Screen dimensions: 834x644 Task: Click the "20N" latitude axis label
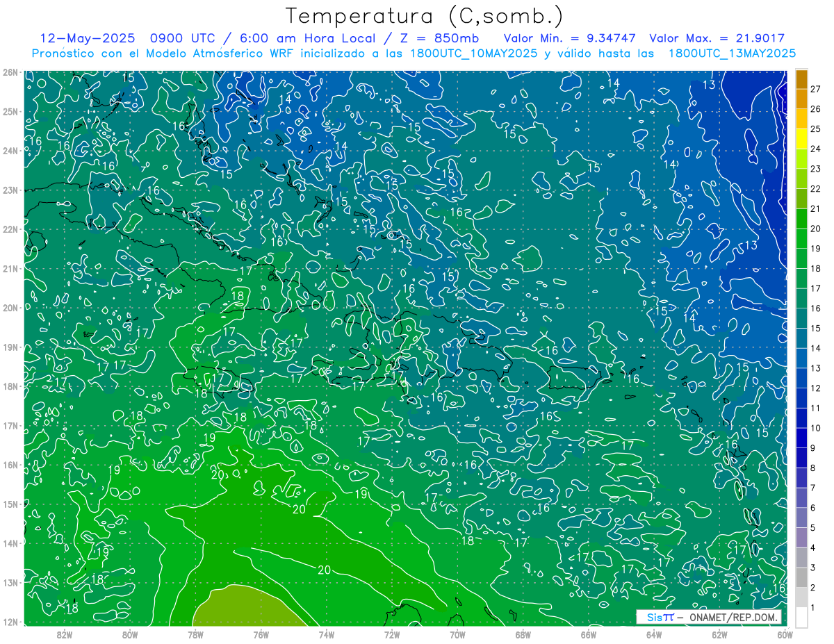(x=10, y=308)
